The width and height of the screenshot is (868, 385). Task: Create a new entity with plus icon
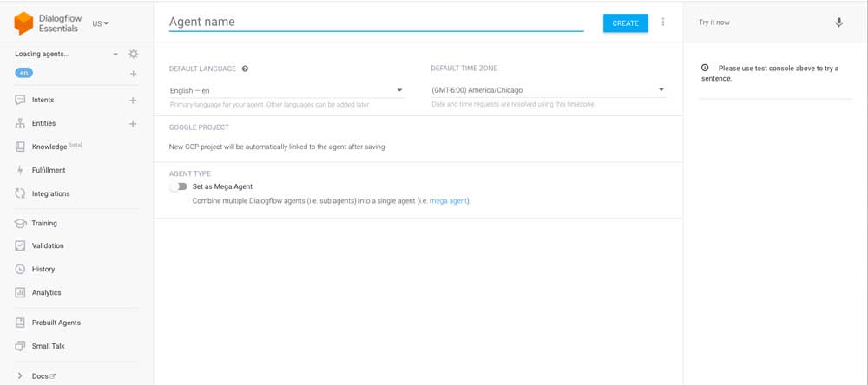pos(133,123)
